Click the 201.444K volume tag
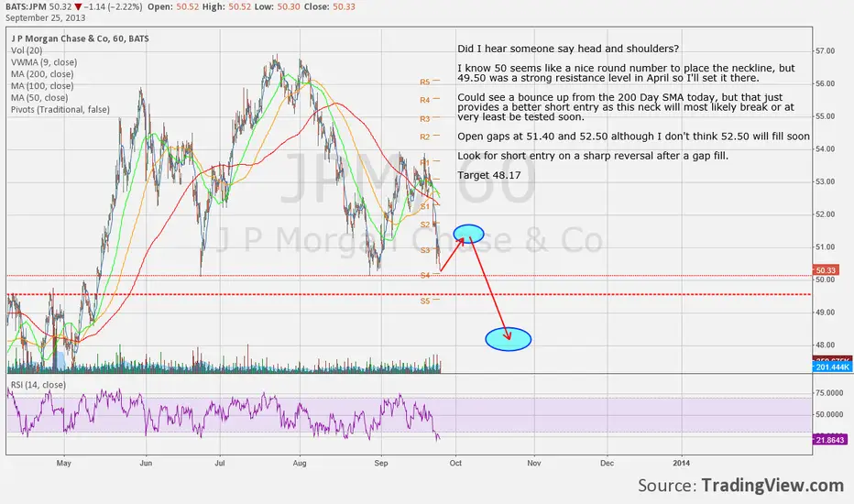 (832, 367)
